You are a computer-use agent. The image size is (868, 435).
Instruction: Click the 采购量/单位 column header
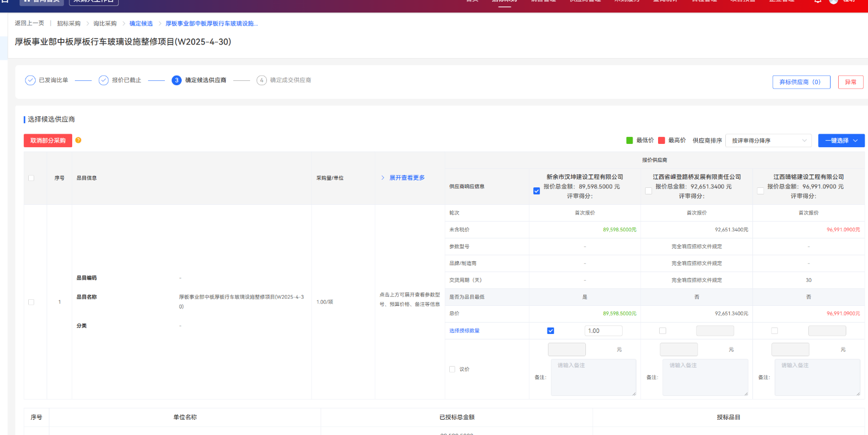[x=330, y=178]
